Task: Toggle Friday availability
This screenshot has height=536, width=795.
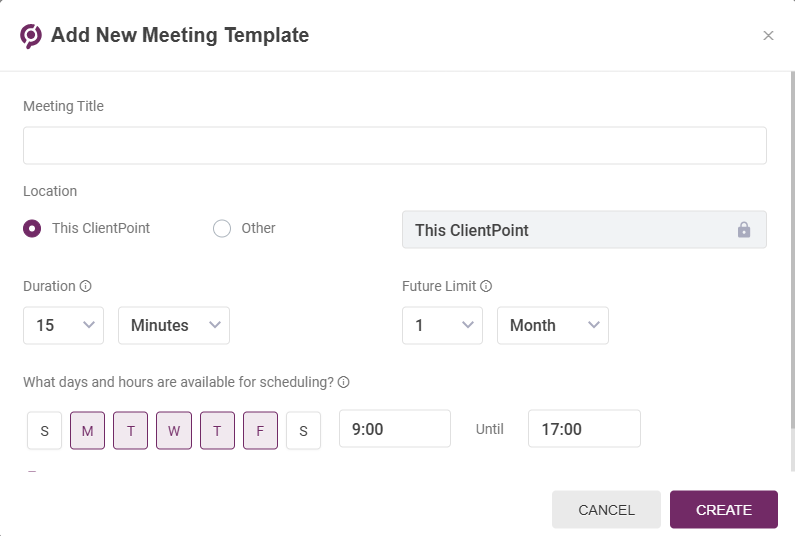Action: (260, 431)
